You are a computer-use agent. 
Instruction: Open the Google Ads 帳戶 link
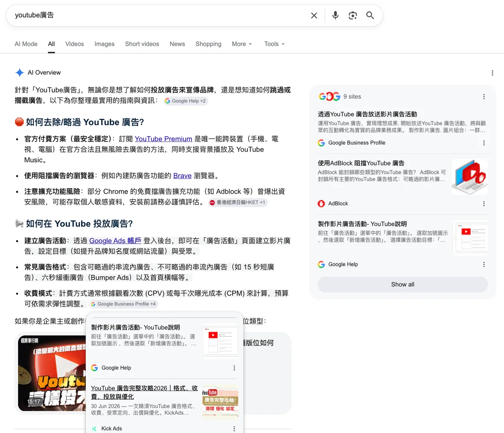coord(115,241)
